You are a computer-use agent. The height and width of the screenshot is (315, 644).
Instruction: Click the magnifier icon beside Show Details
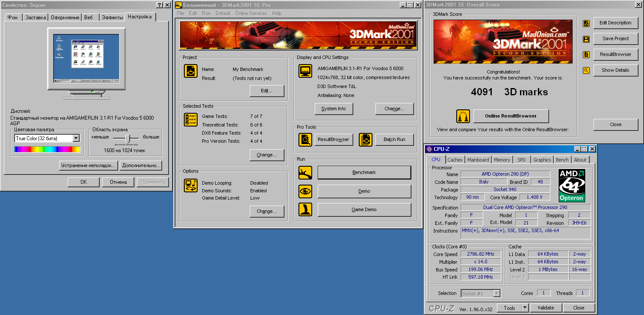click(x=586, y=71)
